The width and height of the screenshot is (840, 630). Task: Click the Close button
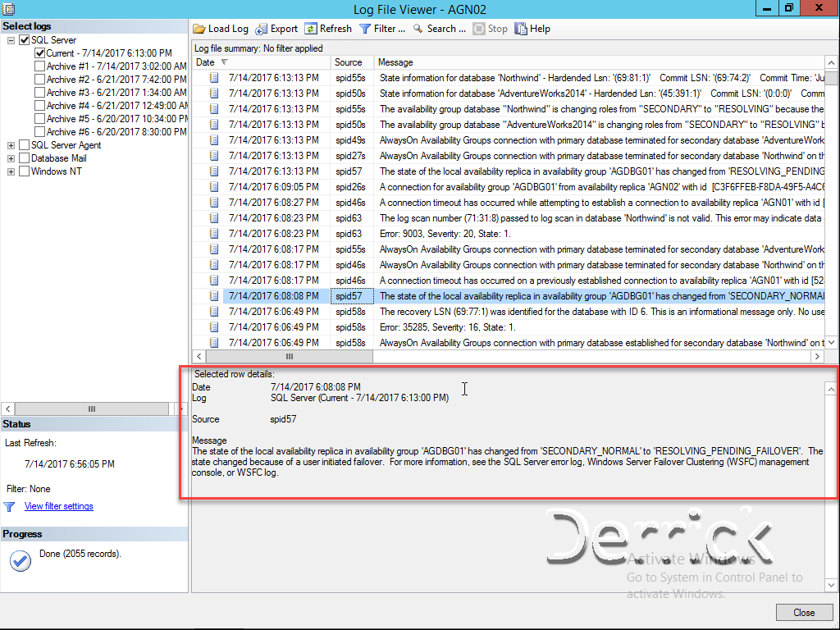click(x=805, y=612)
